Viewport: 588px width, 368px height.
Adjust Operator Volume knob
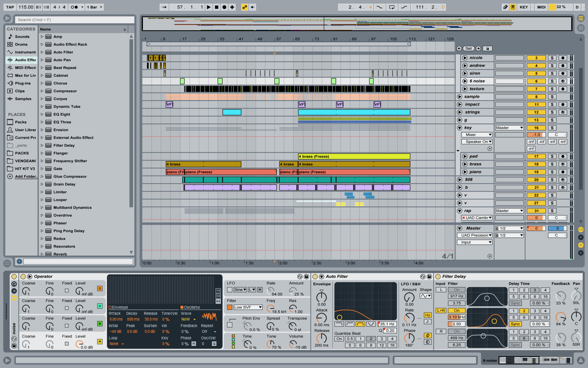pyautogui.click(x=293, y=344)
